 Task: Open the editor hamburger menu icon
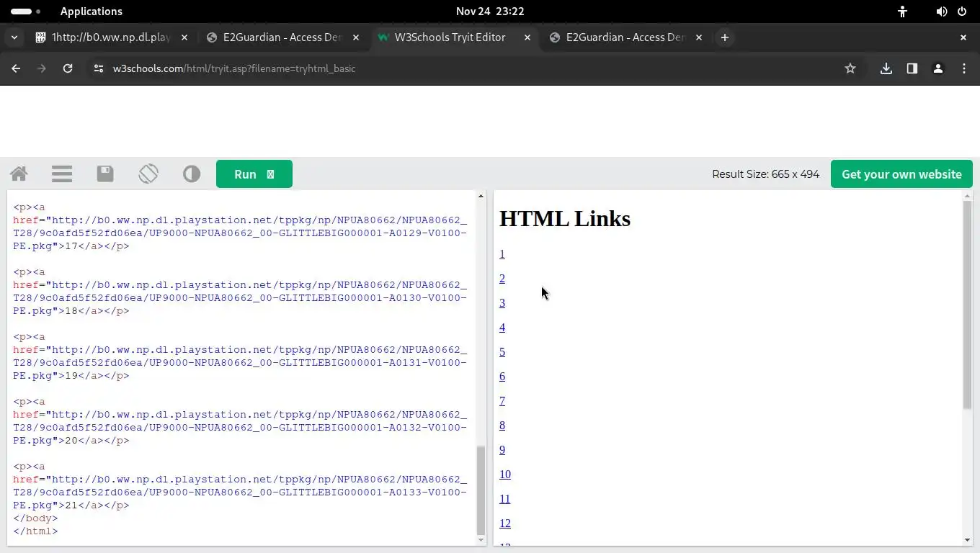pos(62,174)
